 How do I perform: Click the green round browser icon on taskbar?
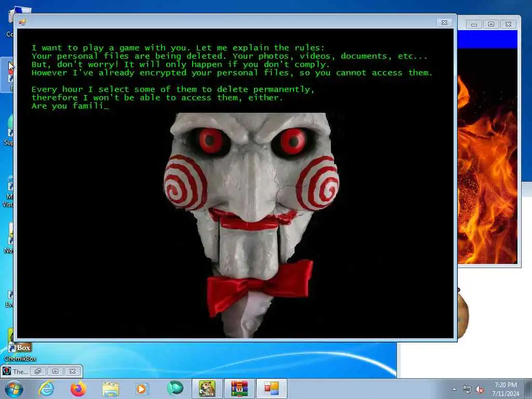(x=175, y=388)
